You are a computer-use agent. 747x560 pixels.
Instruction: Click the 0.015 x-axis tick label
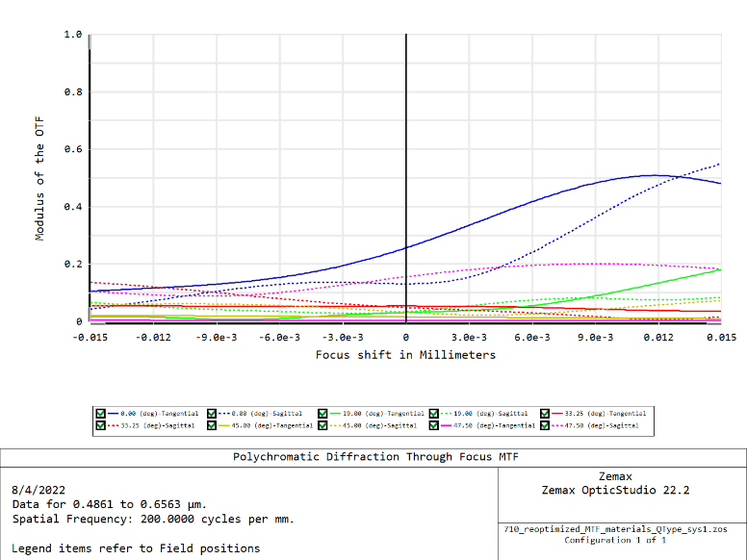coord(721,337)
